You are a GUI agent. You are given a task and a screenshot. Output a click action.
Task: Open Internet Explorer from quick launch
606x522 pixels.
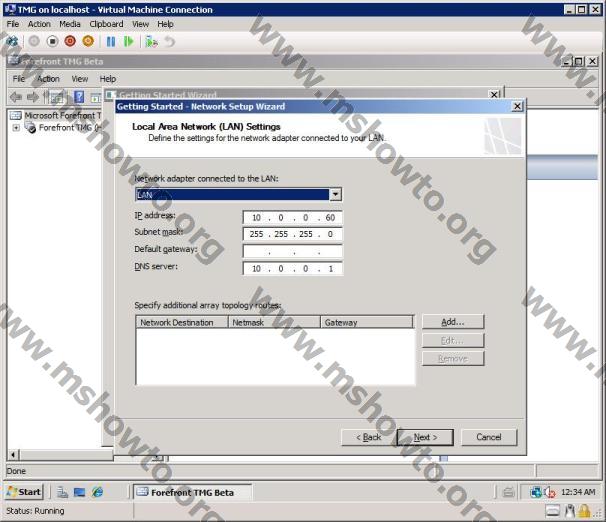pos(97,492)
